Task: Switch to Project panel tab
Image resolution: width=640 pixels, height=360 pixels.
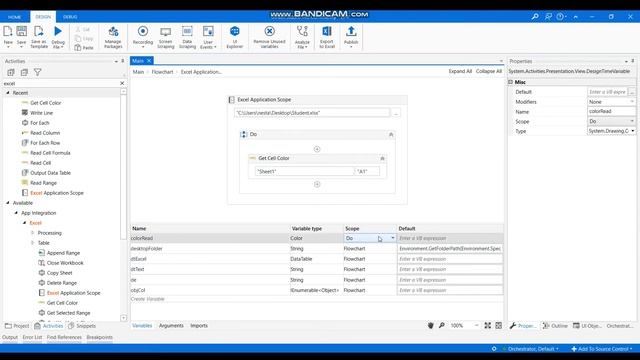Action: coord(17,326)
